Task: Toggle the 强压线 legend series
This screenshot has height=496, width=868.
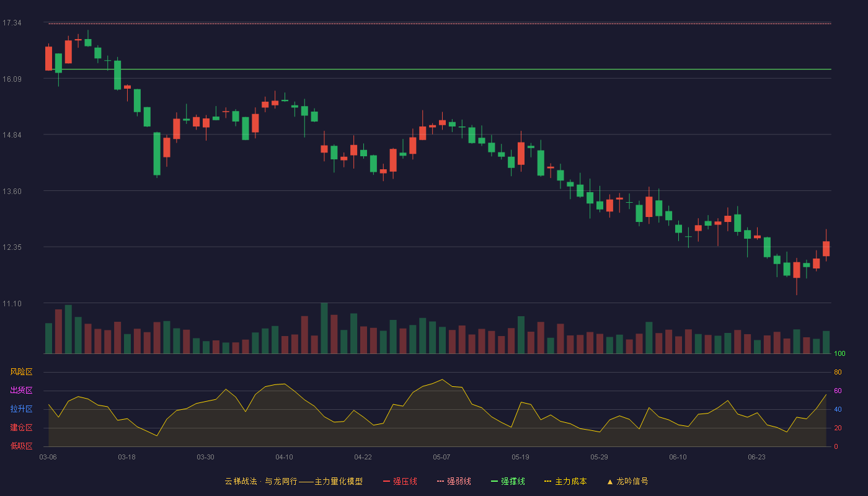Action: point(400,481)
